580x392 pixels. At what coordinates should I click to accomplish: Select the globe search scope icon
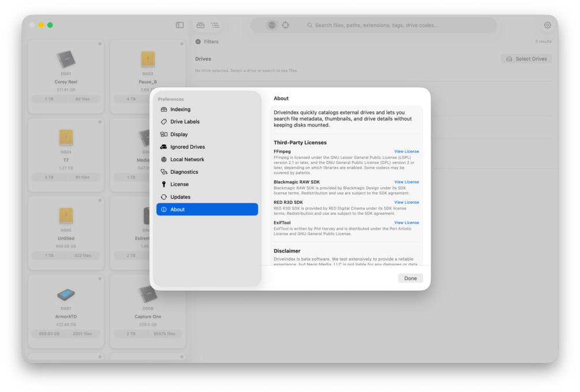point(272,25)
